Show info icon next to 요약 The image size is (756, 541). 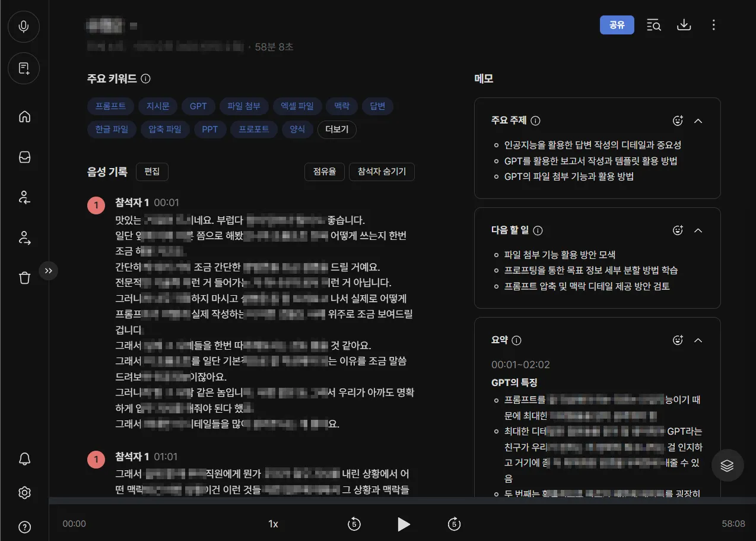[516, 340]
